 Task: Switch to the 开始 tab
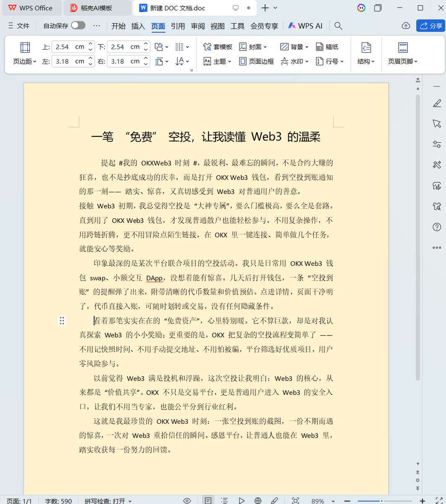coord(118,26)
